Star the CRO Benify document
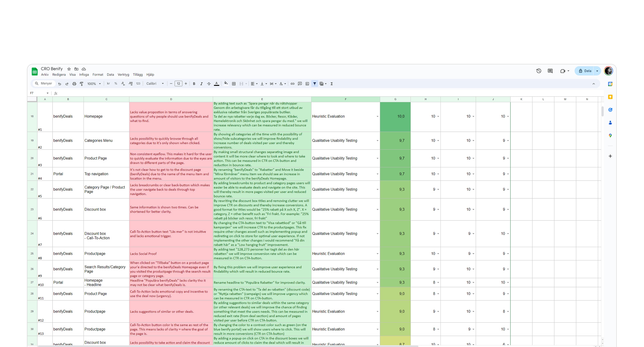Viewport: 644px width, 347px height. coord(69,69)
